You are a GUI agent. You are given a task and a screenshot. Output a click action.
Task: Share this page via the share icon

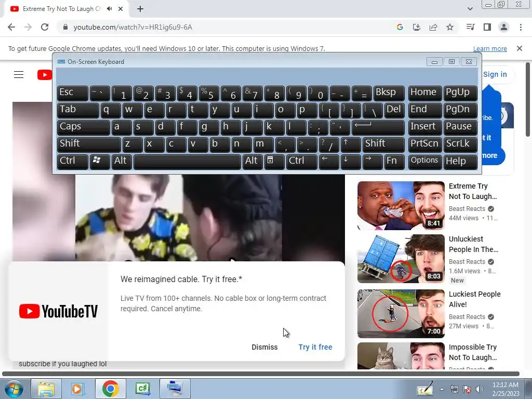click(433, 27)
